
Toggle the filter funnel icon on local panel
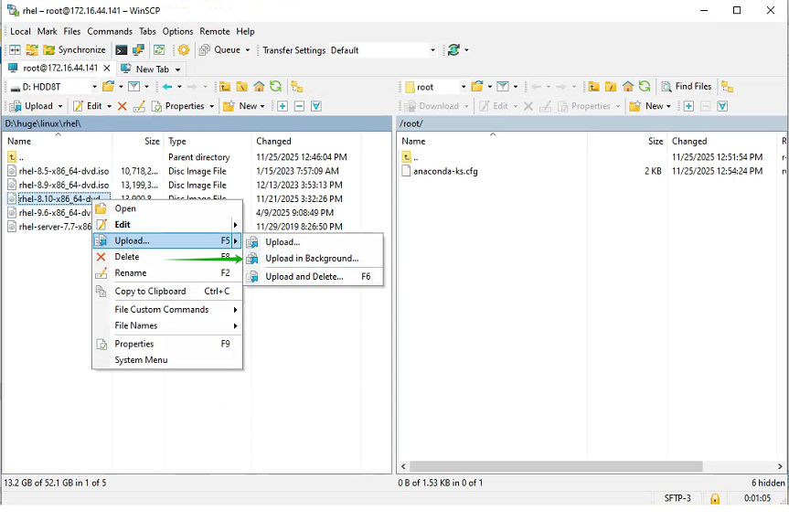point(134,86)
